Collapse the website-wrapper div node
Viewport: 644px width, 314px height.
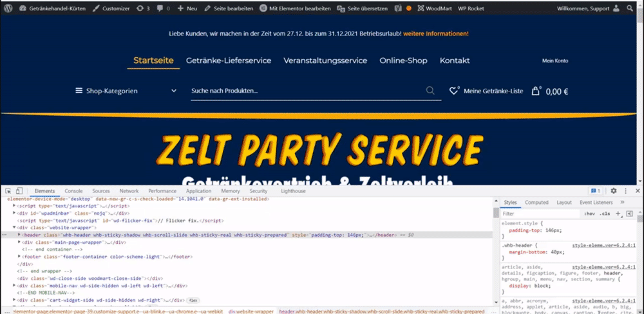coord(14,227)
